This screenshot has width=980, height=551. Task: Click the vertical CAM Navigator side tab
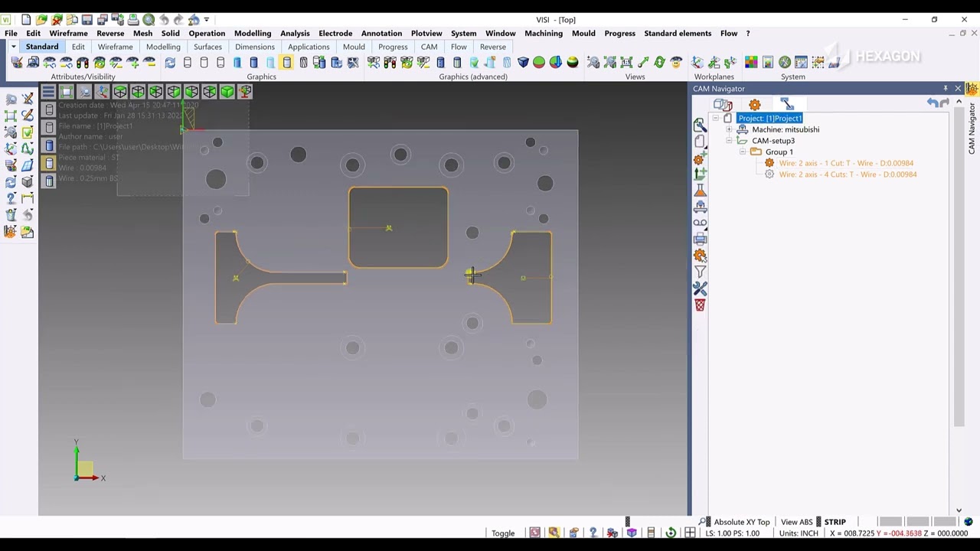(x=972, y=128)
